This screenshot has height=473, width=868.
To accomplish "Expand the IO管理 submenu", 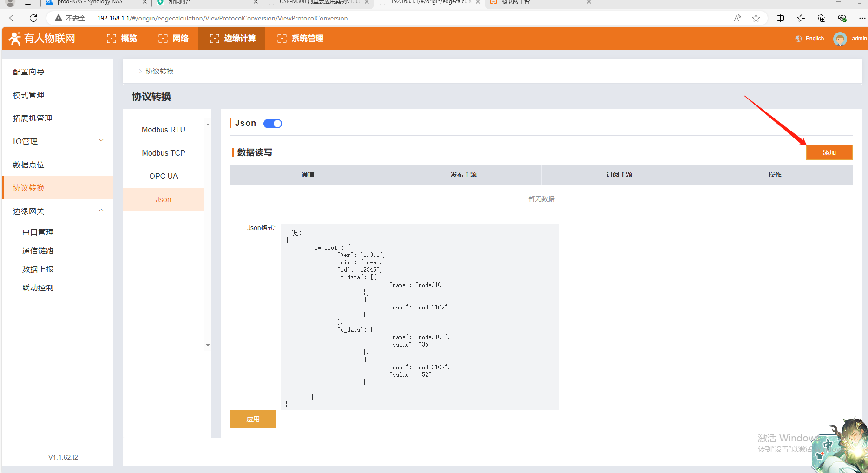I will [x=101, y=141].
